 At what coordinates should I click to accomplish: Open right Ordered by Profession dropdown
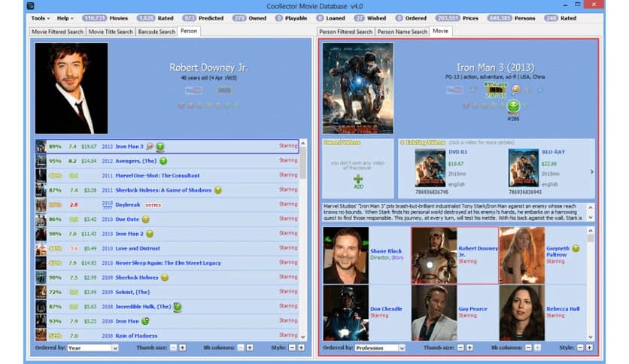(380, 348)
